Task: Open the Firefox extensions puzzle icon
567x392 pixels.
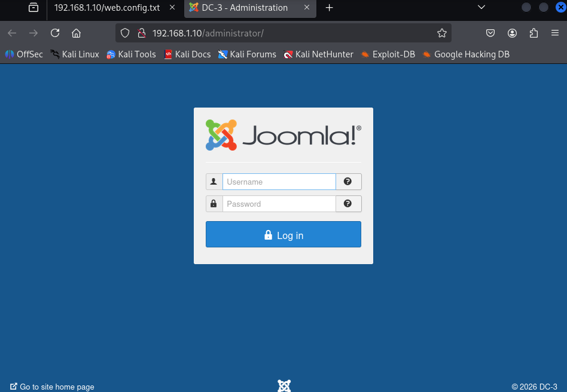Action: pos(534,33)
